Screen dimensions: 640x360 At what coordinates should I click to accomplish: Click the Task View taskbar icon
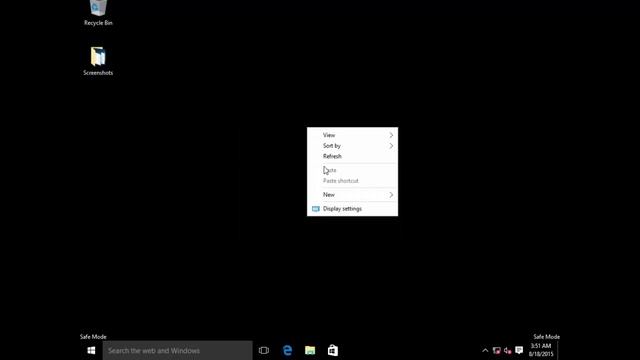pos(264,350)
